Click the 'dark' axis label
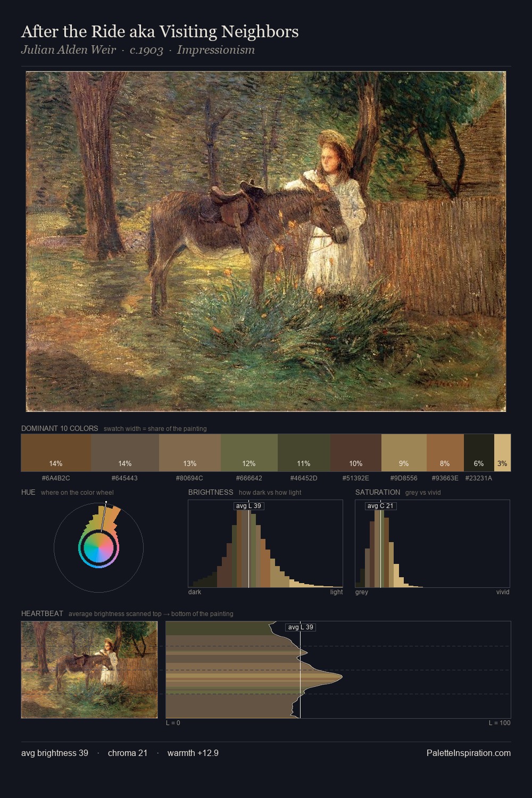532x798 pixels. pos(195,592)
